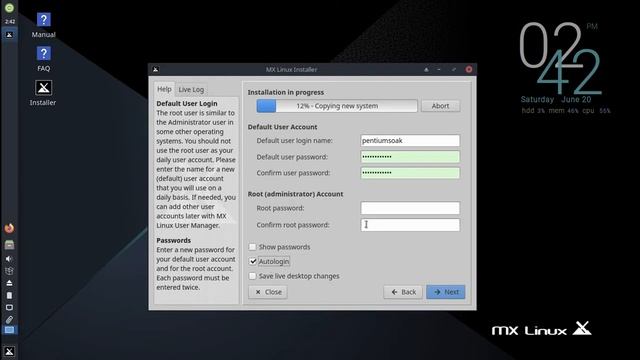This screenshot has width=640, height=360.
Task: Click the display/screen tray icon
Action: coord(9,307)
